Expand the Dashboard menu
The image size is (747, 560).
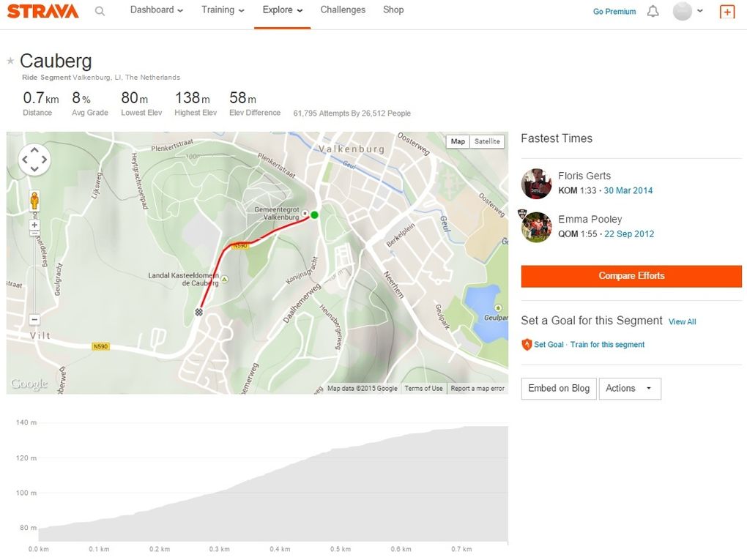(x=156, y=10)
